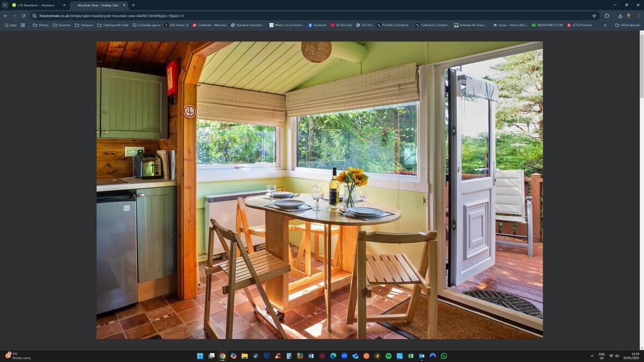Close the Nextdoor Newsfeed tab

64,5
